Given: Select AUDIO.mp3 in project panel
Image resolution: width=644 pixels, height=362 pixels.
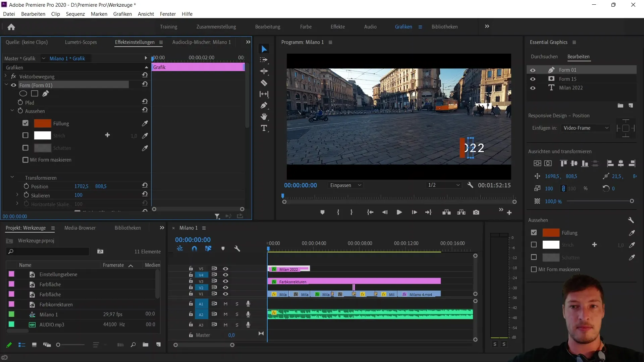Looking at the screenshot, I should coord(52,324).
